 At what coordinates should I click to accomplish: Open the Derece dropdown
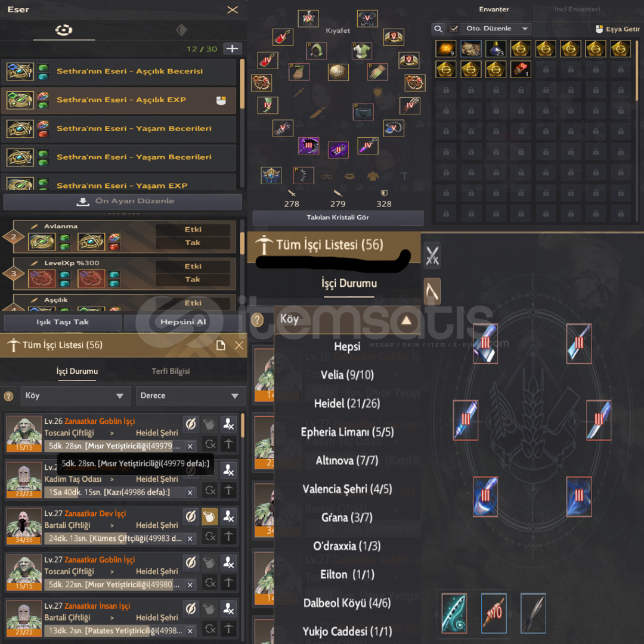click(191, 396)
